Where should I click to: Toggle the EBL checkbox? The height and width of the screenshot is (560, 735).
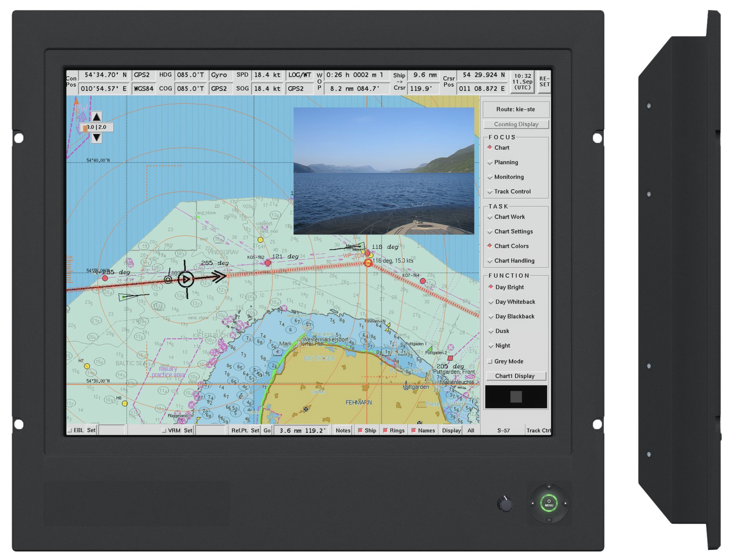70,430
